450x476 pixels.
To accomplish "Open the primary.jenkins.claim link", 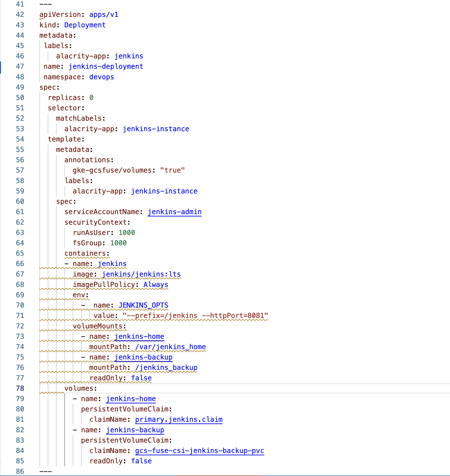I will [x=178, y=420].
